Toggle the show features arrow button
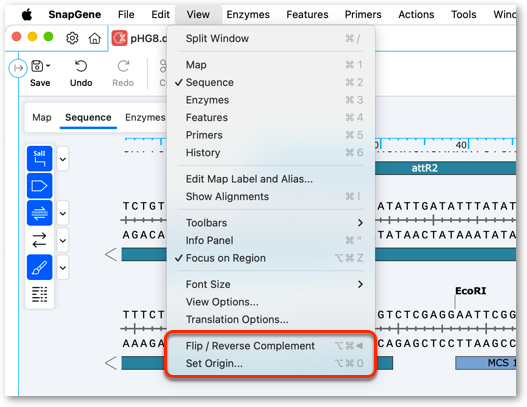 [x=40, y=186]
